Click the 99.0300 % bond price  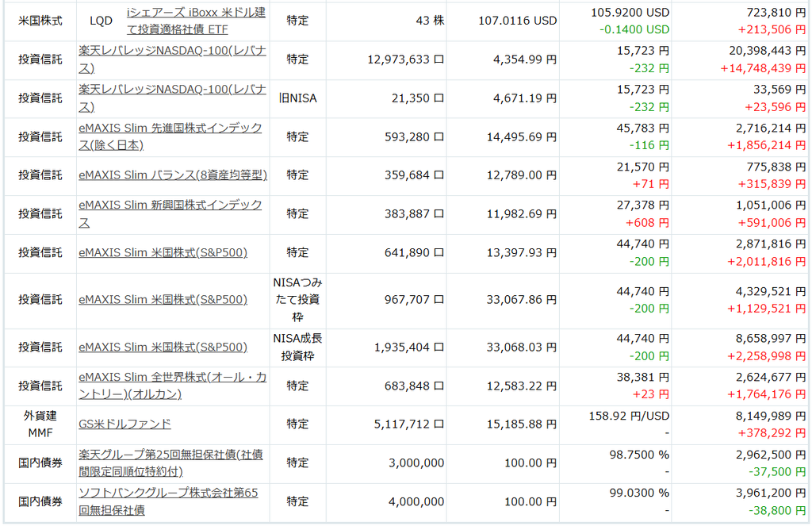(640, 493)
